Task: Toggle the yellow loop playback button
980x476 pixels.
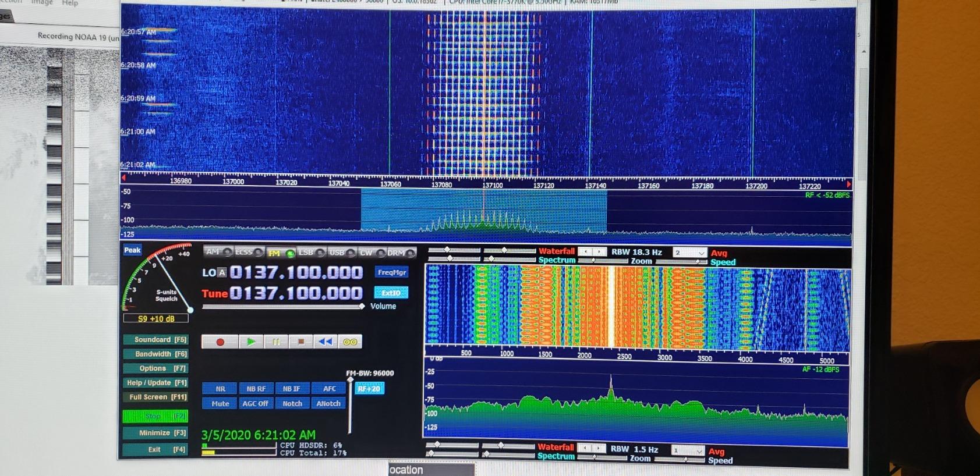Action: [350, 342]
